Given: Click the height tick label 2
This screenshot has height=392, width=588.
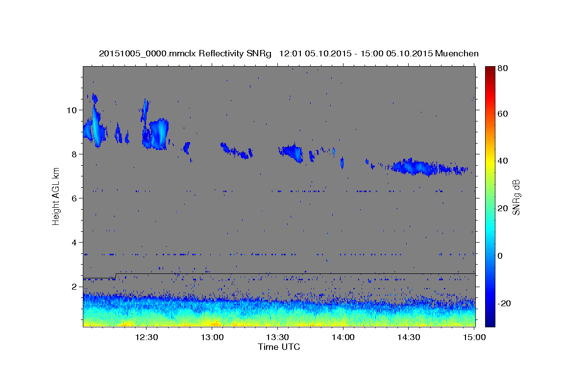Looking at the screenshot, I should [75, 286].
